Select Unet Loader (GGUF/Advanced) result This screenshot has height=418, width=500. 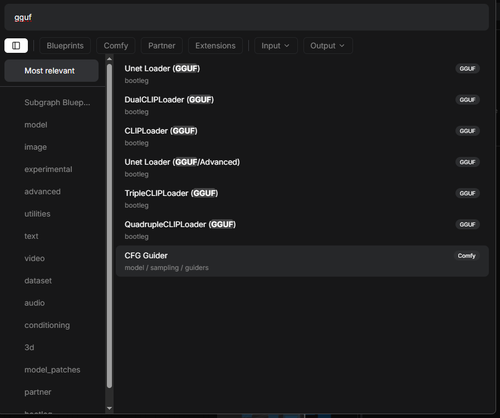(302, 168)
